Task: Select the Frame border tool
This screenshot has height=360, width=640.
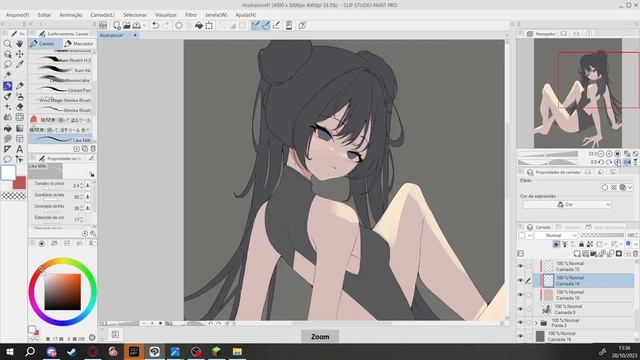Action: pos(19,139)
